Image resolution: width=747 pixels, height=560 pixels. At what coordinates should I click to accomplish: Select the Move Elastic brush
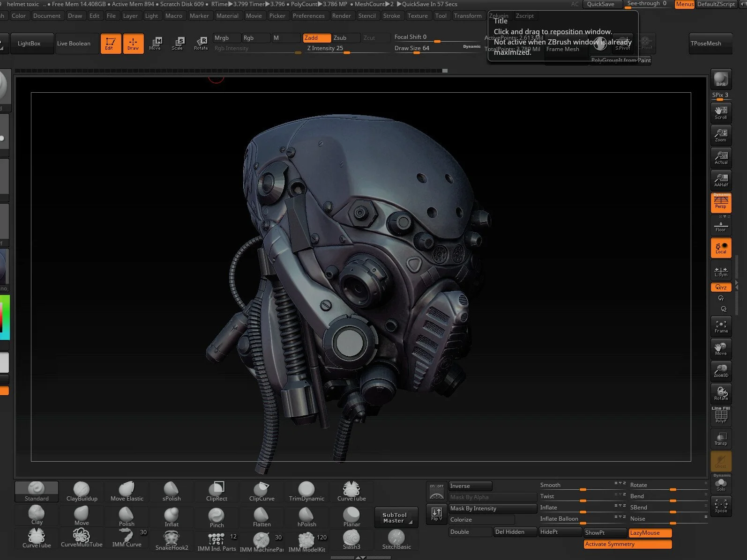coord(127,491)
